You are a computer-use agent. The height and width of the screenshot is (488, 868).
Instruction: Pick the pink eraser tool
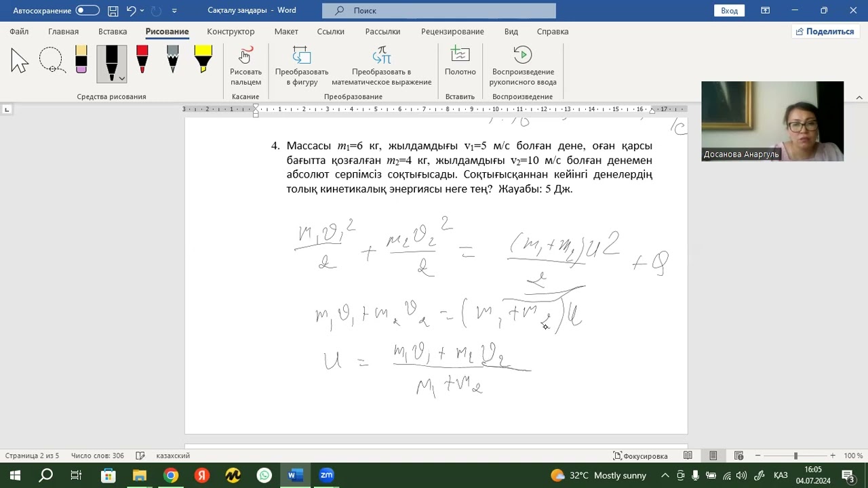(x=81, y=60)
